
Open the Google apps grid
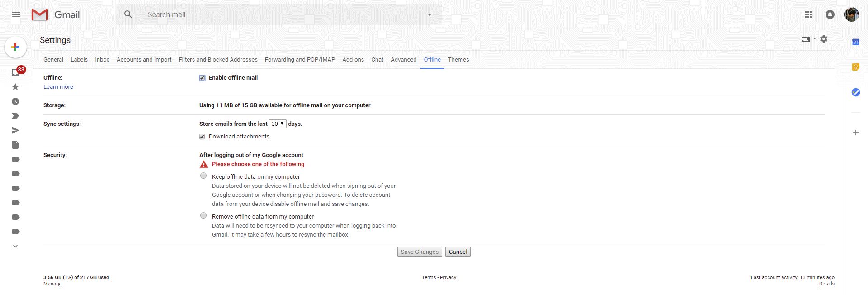click(808, 14)
